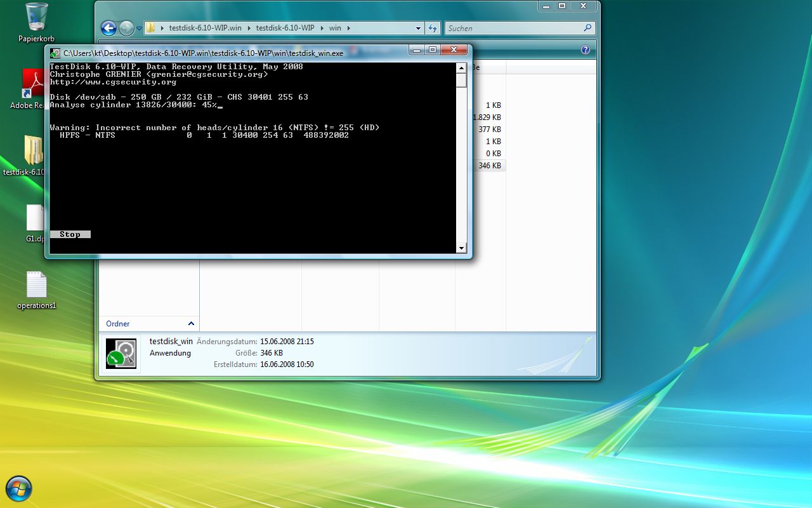Click the Explorer forward navigation arrow
This screenshot has width=812, height=508.
click(126, 28)
